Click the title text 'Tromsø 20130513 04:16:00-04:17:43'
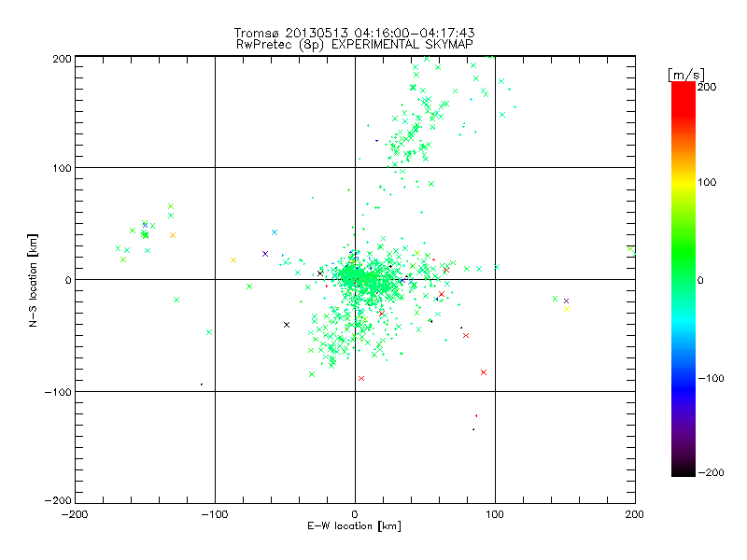 pyautogui.click(x=355, y=33)
